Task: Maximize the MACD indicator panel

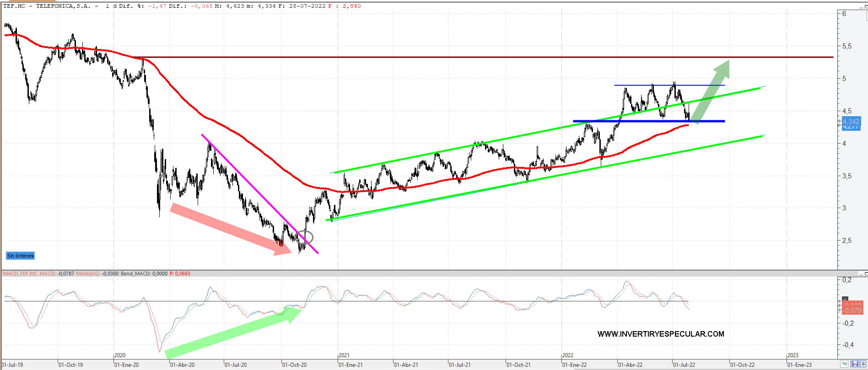Action: [x=866, y=274]
